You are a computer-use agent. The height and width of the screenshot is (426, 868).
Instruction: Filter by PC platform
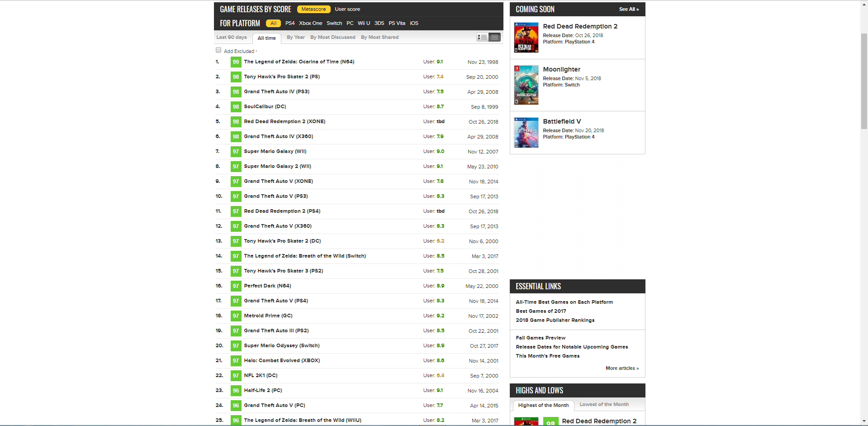coord(350,23)
